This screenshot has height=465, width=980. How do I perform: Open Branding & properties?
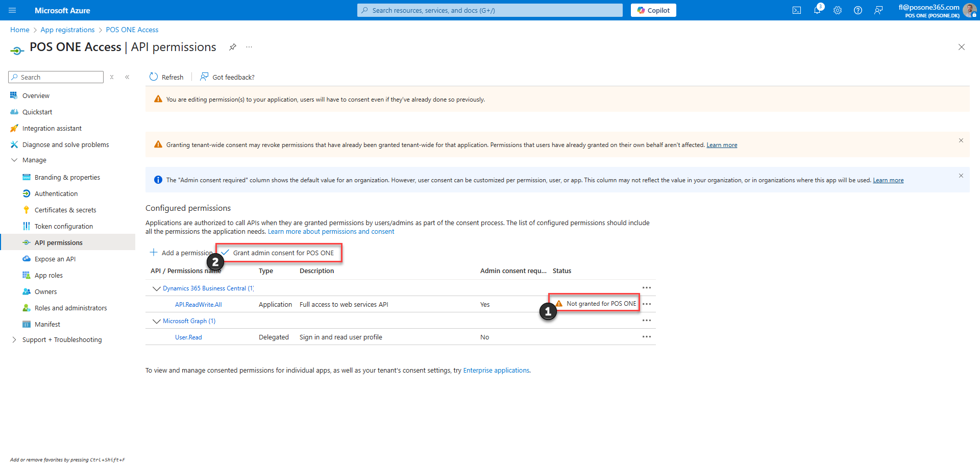[67, 177]
